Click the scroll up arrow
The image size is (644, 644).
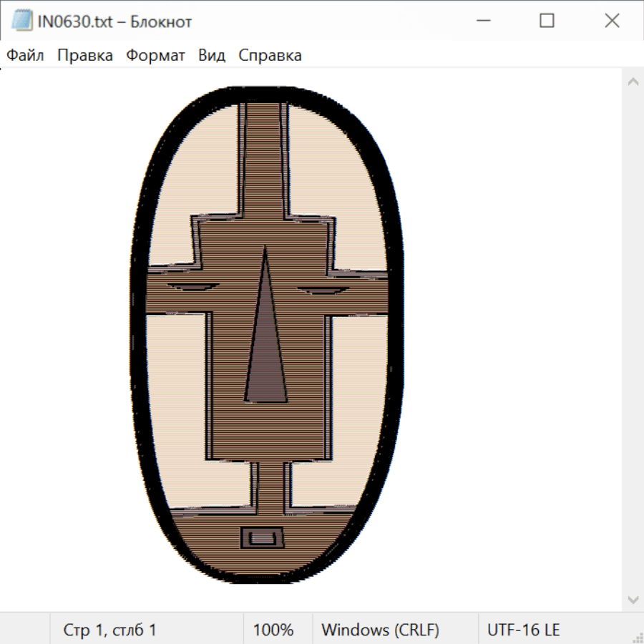(633, 82)
